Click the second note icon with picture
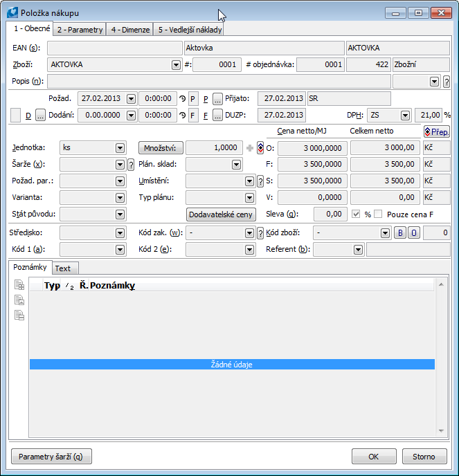 [x=19, y=300]
